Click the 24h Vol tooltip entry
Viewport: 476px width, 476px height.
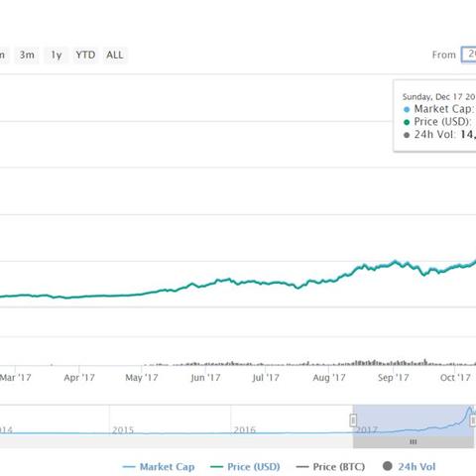pos(439,135)
